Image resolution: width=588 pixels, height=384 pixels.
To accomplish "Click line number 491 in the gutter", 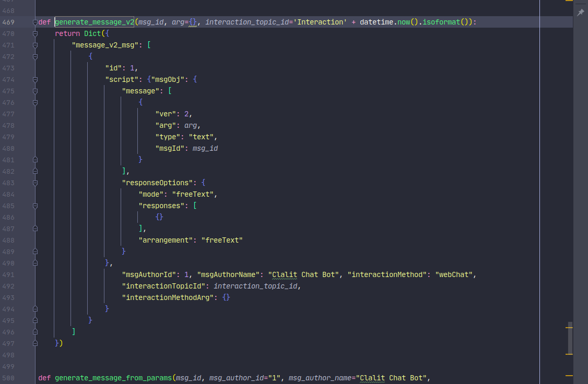I will pyautogui.click(x=8, y=275).
